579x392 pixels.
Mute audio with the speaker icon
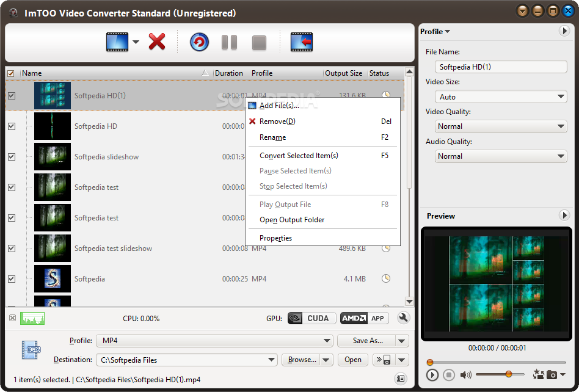coord(465,375)
